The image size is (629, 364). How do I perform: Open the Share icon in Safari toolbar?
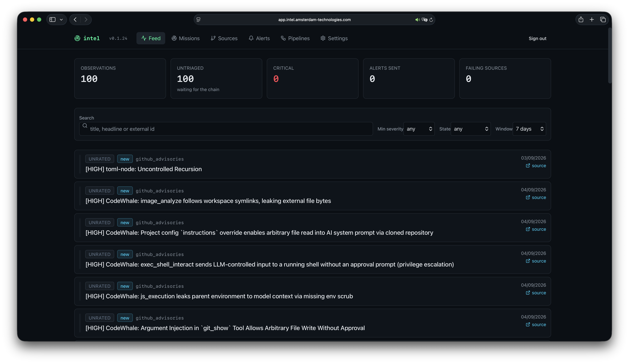tap(581, 19)
